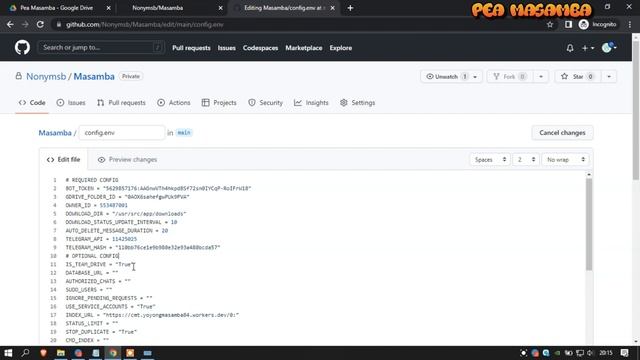640x360 pixels.
Task: Focus the address bar URL
Action: tap(144, 24)
